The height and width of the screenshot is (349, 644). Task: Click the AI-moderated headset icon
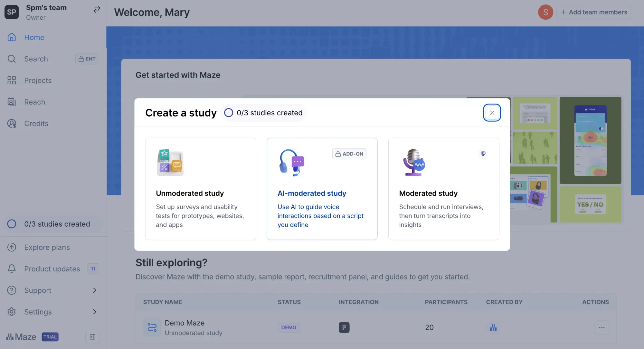(292, 163)
